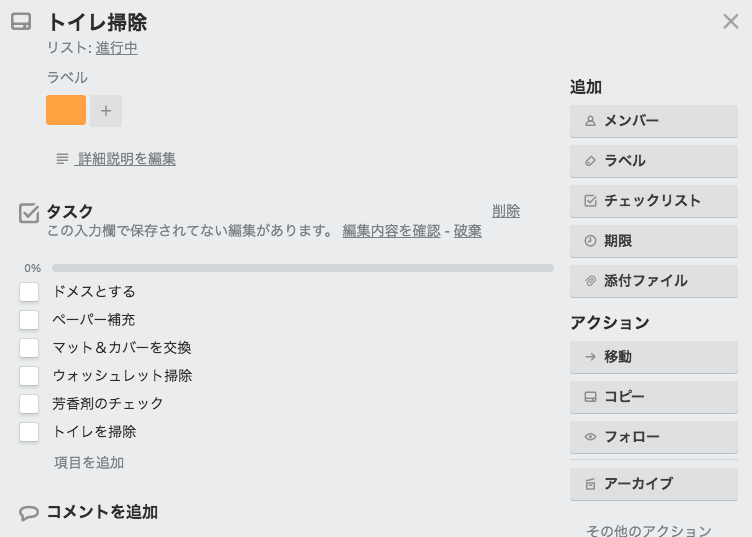Click the checklist icon next to タスク
Viewport: 752px width, 537px height.
pyautogui.click(x=29, y=212)
